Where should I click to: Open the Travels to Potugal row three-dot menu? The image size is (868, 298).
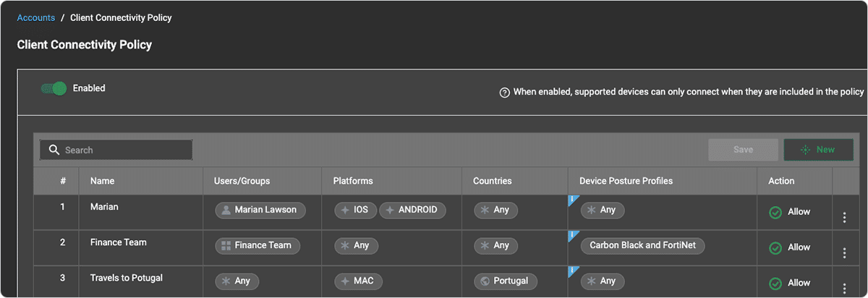point(844,288)
